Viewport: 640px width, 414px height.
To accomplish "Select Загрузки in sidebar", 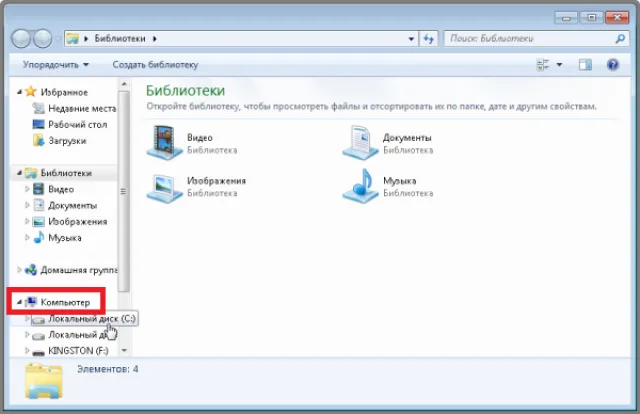I will [67, 141].
